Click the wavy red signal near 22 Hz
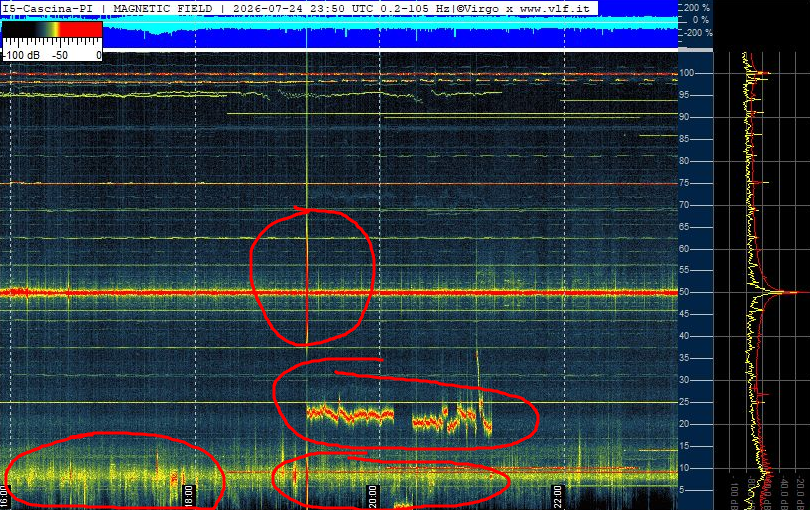 [x=350, y=414]
